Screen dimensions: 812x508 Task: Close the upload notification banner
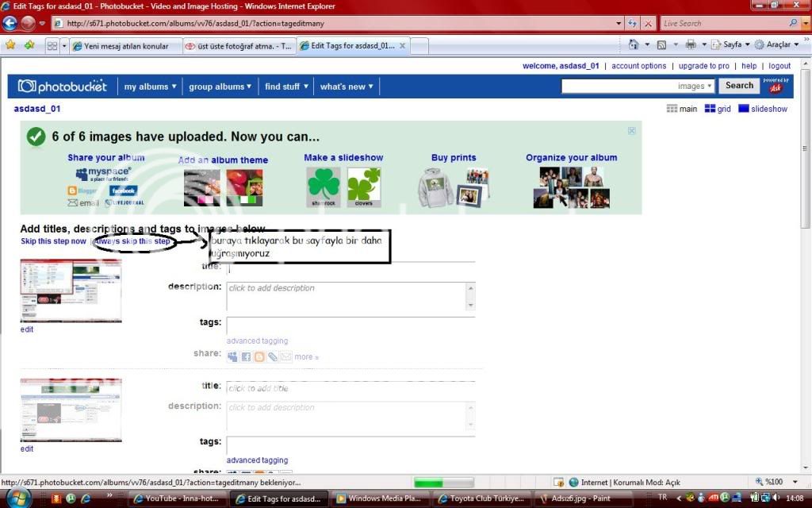click(632, 131)
